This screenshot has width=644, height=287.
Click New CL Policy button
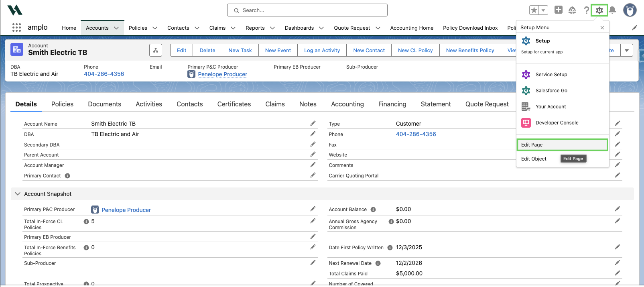coord(415,51)
